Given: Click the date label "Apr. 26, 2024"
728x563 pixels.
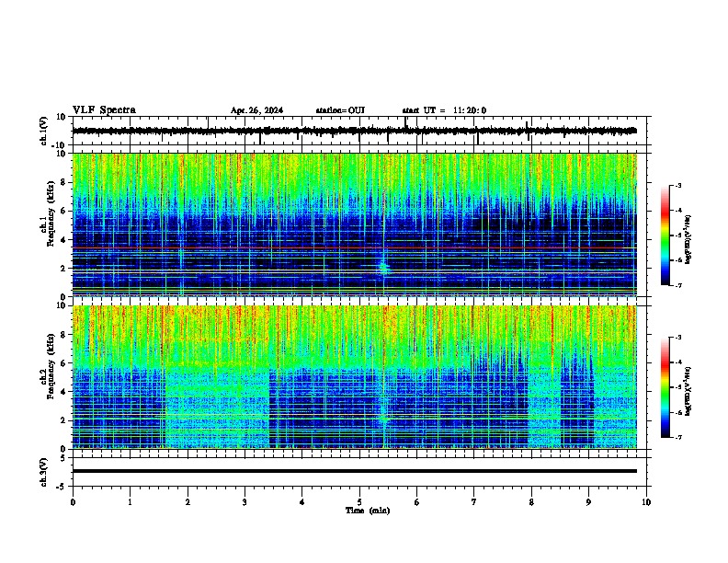Looking at the screenshot, I should (x=256, y=110).
